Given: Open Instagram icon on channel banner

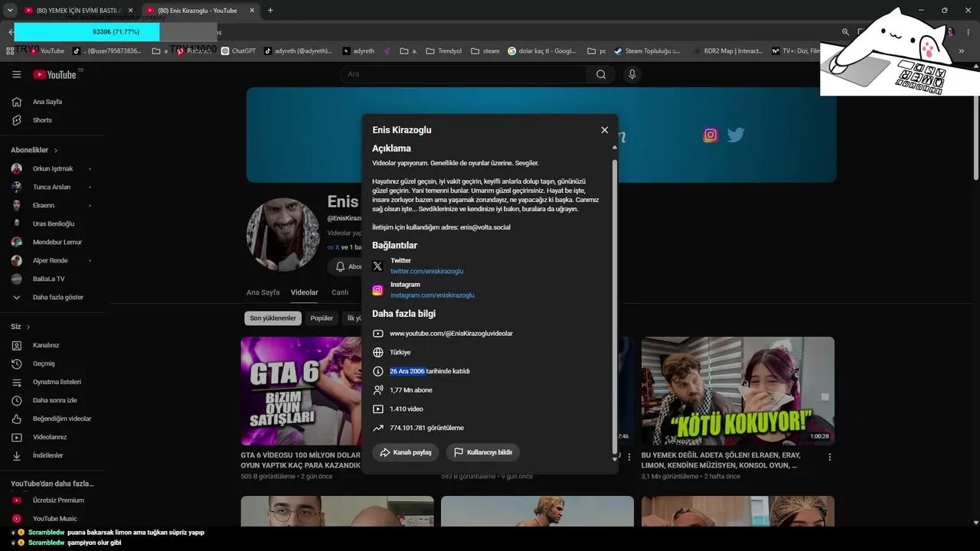Looking at the screenshot, I should tap(710, 135).
